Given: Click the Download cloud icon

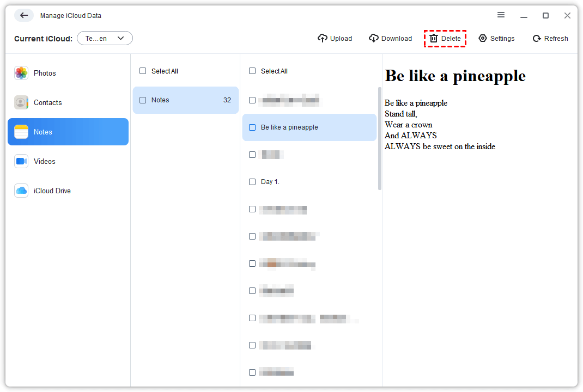Looking at the screenshot, I should 374,38.
